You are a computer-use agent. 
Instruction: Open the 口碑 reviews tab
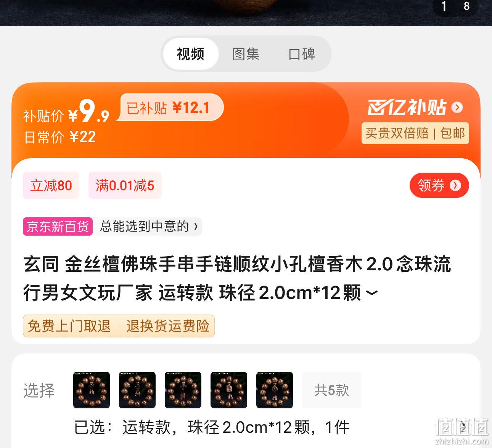point(302,54)
